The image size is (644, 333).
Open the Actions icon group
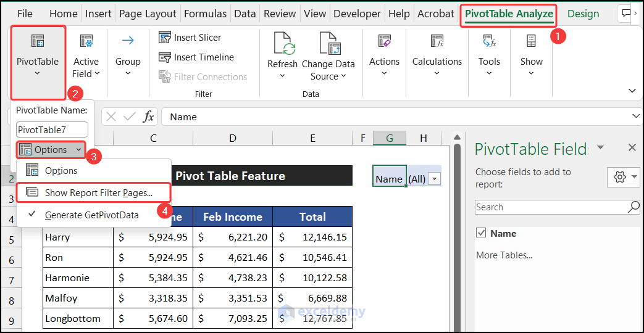384,42
